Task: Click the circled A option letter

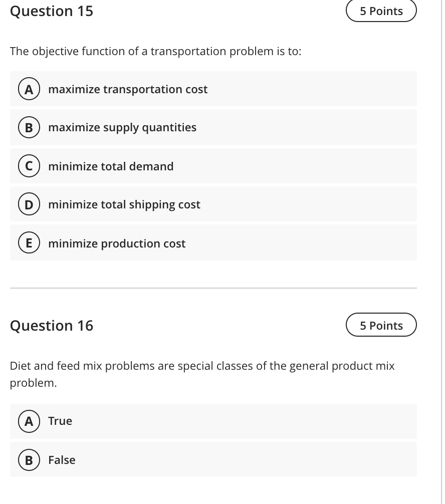Action: click(29, 89)
